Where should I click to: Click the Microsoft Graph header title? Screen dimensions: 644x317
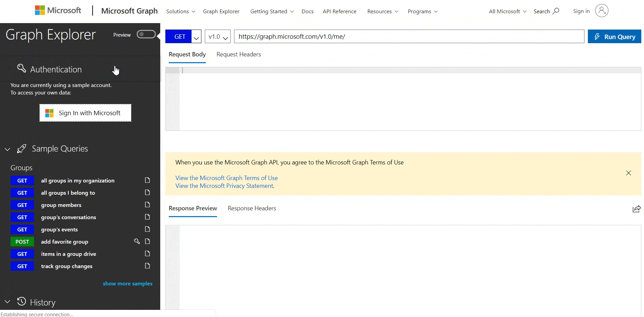click(129, 11)
